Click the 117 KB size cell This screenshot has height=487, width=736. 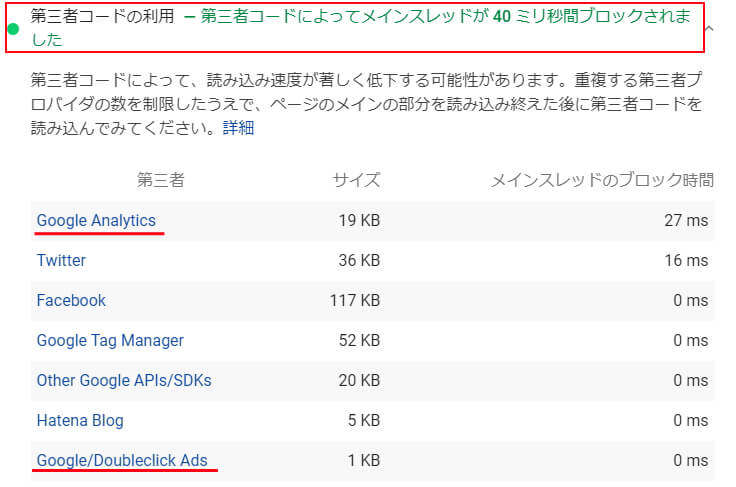pos(355,300)
